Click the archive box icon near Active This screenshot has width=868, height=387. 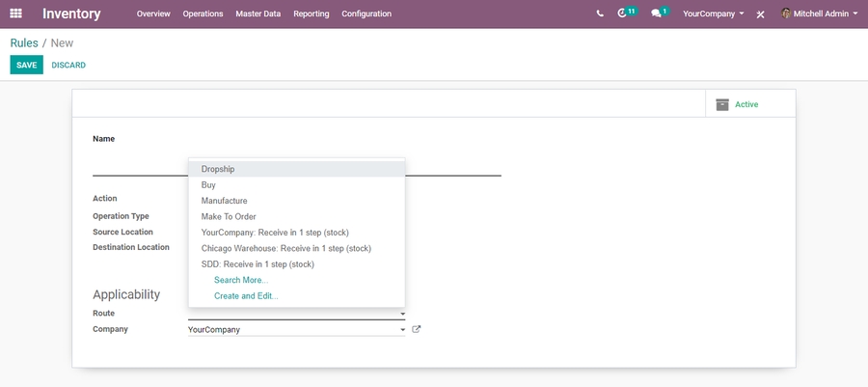(x=722, y=104)
